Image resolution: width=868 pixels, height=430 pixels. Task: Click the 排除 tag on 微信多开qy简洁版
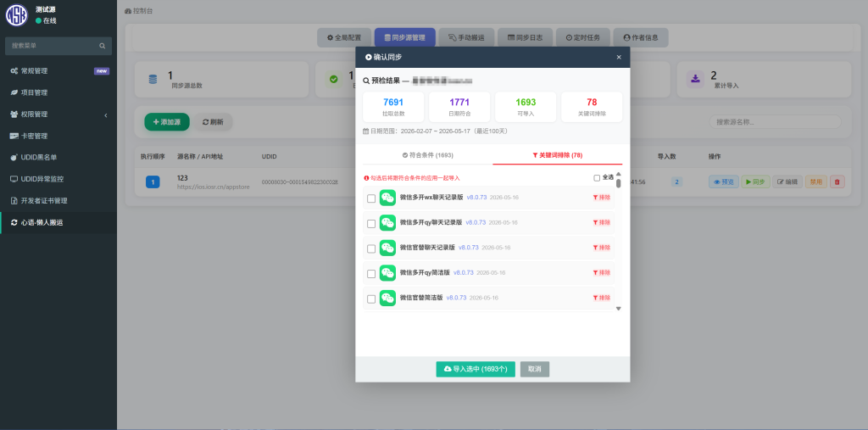pyautogui.click(x=602, y=272)
